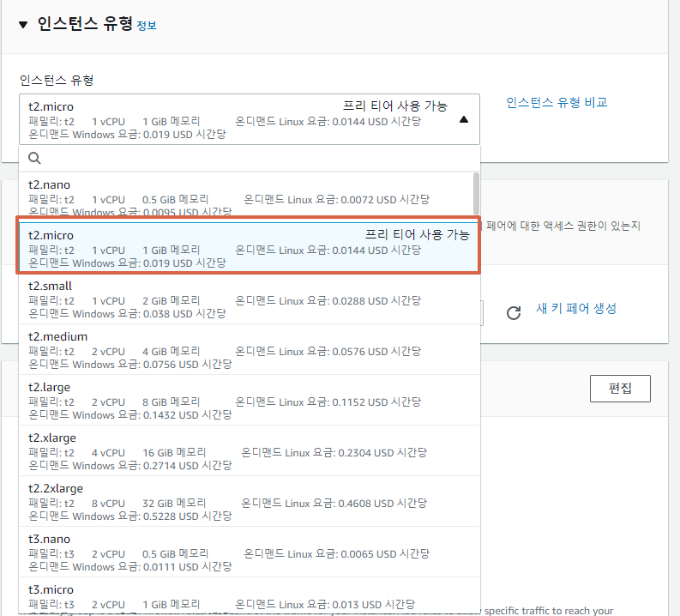Pick the t2.medium instance type
The image size is (680, 616).
tap(250, 350)
